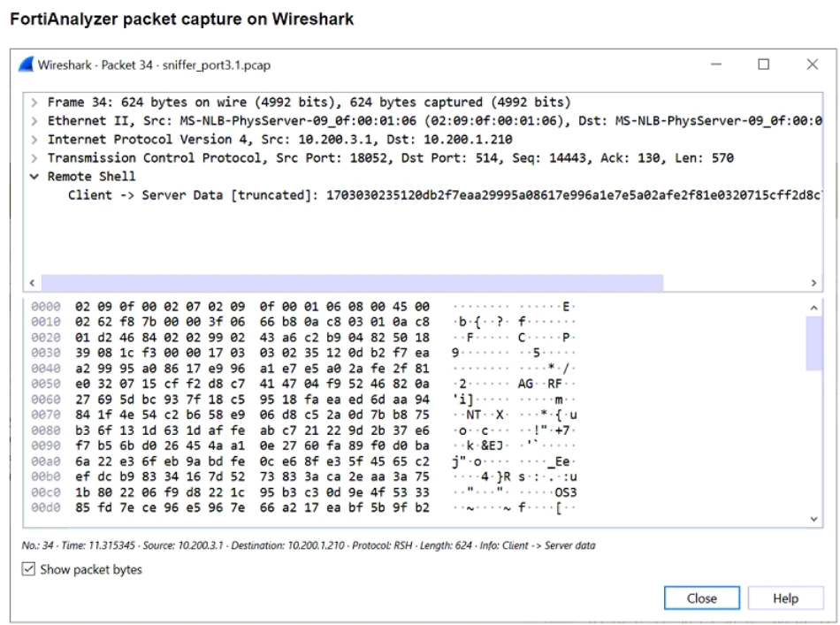840x625 pixels.
Task: Click the Wireshark shark fin title icon
Action: click(x=26, y=65)
